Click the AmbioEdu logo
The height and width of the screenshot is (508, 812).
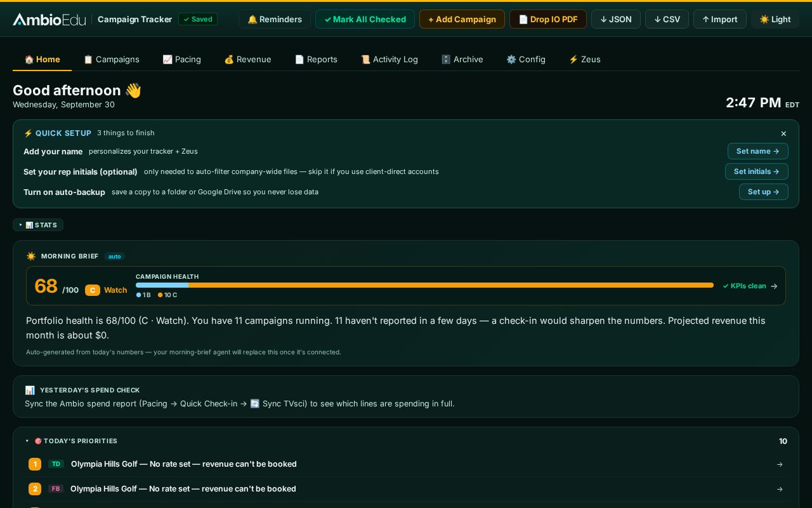tap(49, 19)
